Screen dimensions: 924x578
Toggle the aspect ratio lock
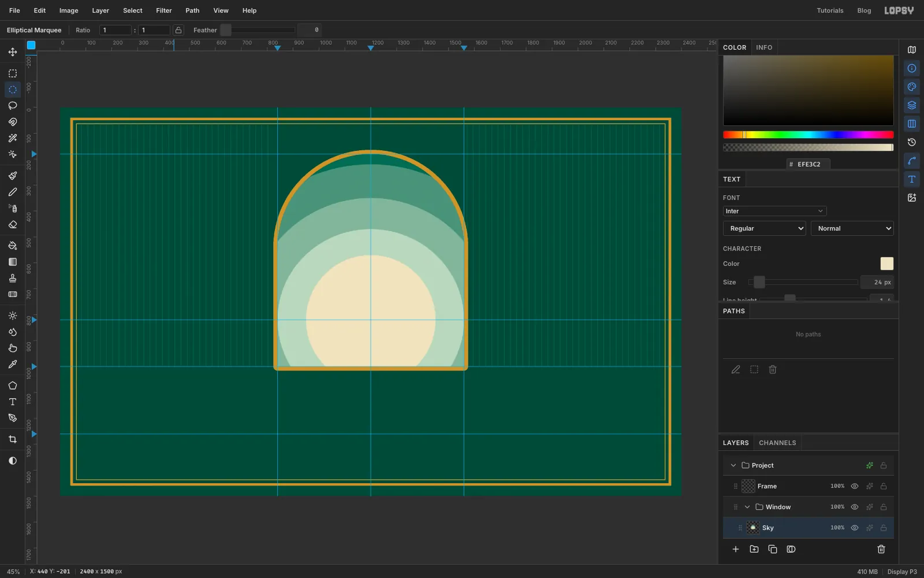click(x=178, y=30)
